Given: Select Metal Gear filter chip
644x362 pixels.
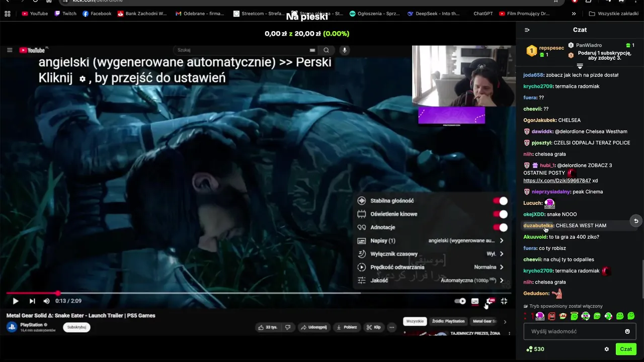Looking at the screenshot, I should (484, 321).
